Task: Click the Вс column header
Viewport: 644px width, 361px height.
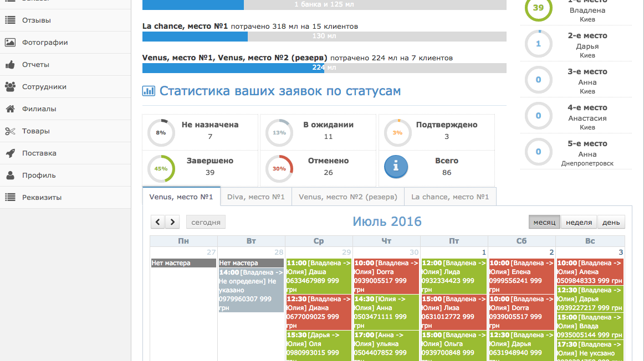Action: point(590,241)
